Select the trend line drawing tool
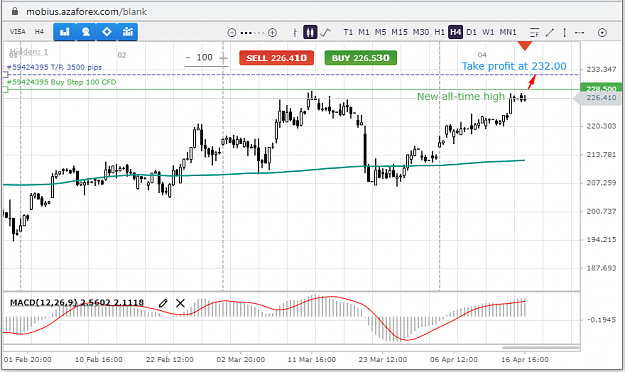Image resolution: width=625 pixels, height=372 pixels. [x=550, y=33]
